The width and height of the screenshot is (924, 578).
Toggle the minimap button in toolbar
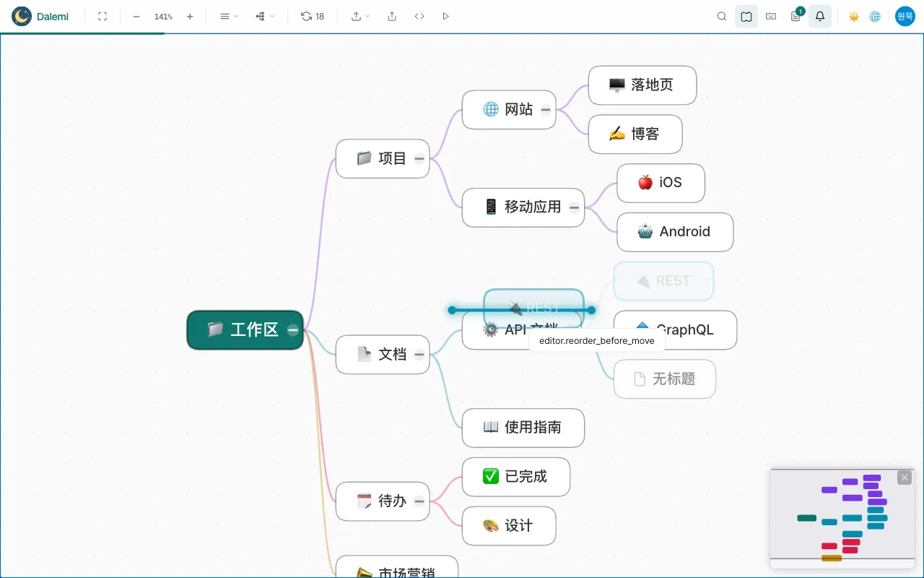(746, 16)
